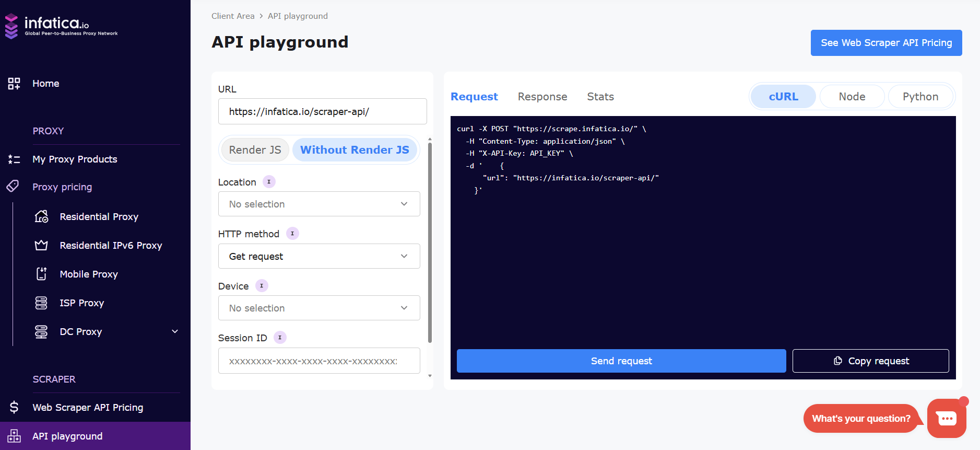This screenshot has width=980, height=450.
Task: Click the Session ID info icon
Action: click(280, 338)
